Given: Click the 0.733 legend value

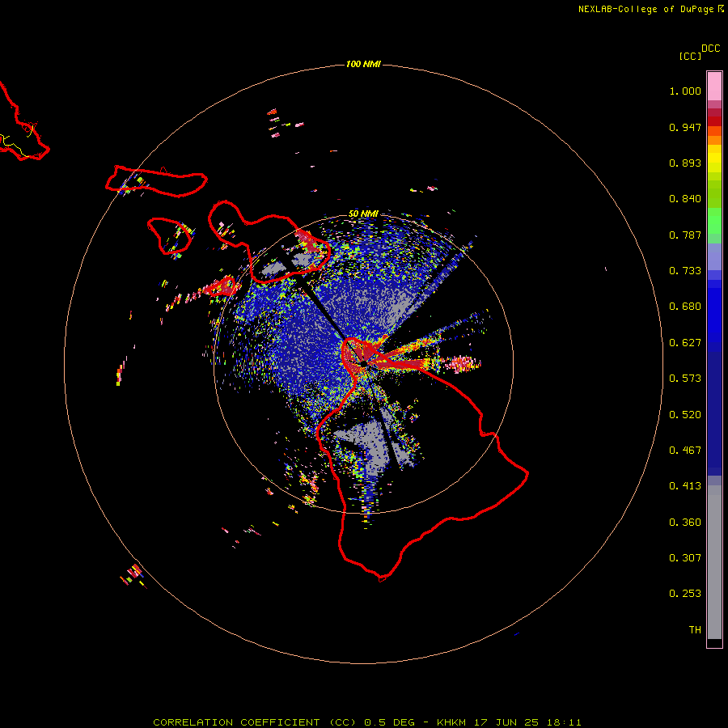Looking at the screenshot, I should 685,271.
